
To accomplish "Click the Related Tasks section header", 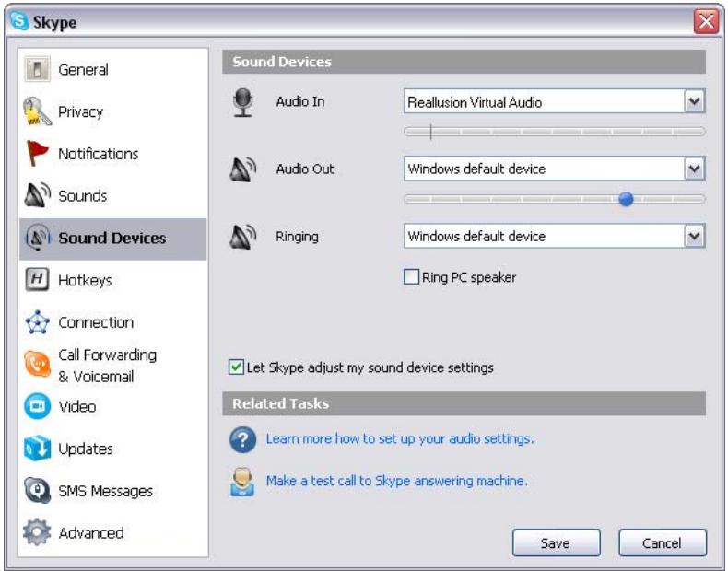I will pyautogui.click(x=464, y=403).
